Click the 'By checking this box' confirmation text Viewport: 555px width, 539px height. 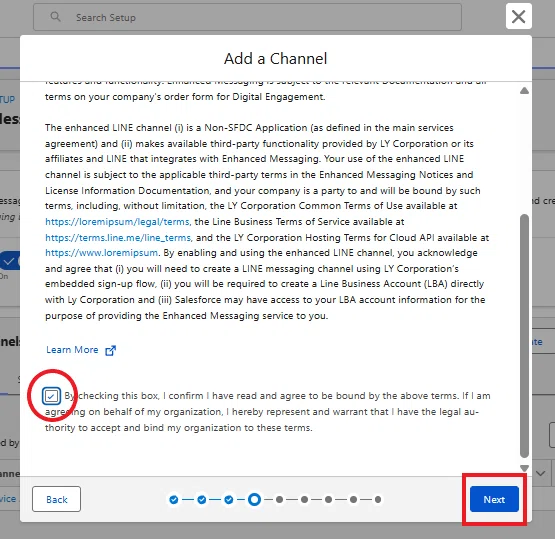[x=268, y=412]
